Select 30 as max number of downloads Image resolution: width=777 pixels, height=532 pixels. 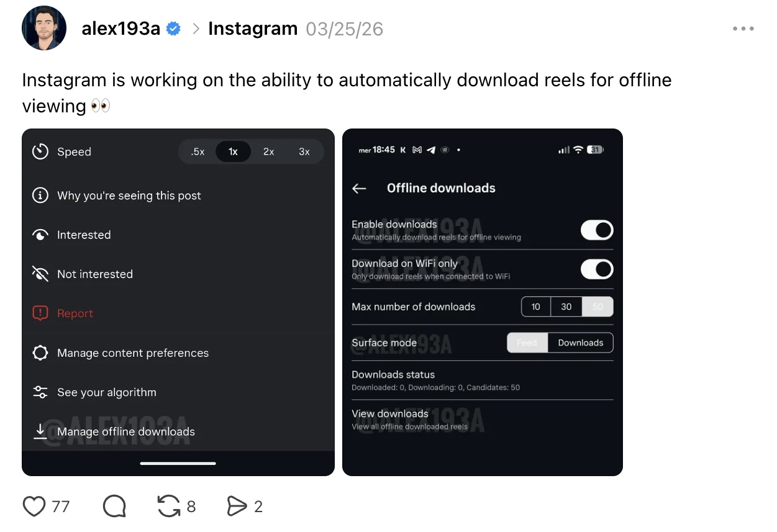coord(566,307)
